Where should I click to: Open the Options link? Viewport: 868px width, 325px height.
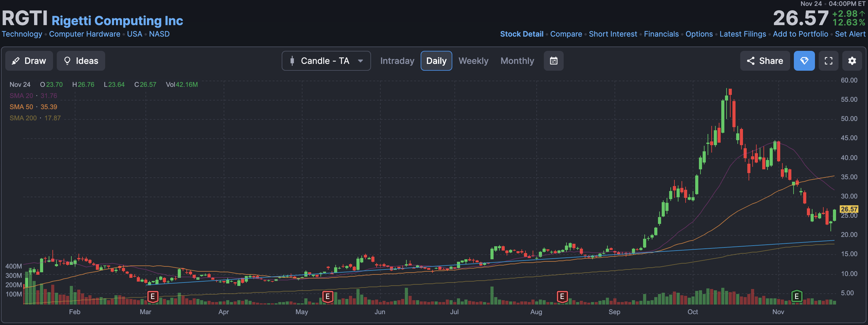pos(699,34)
